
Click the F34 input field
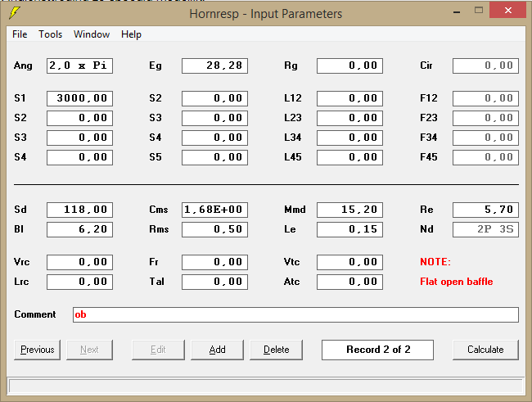[485, 138]
